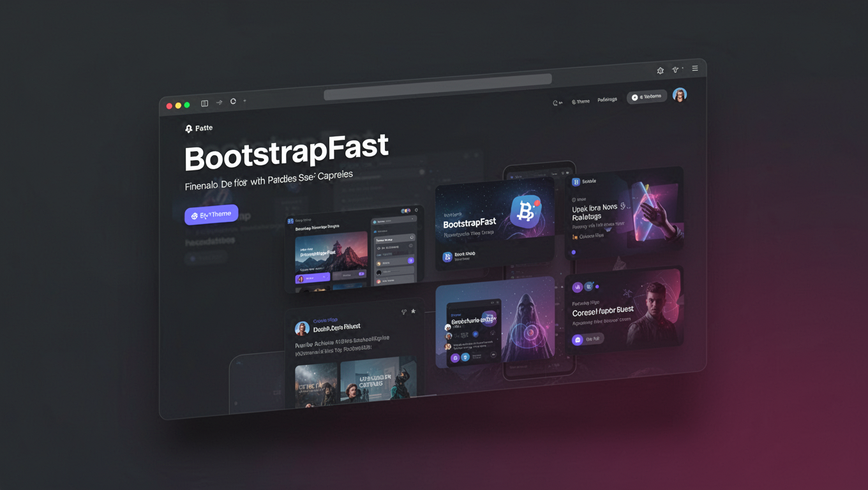Open the left image thumbnail in the post card
Image resolution: width=868 pixels, height=490 pixels.
pos(316,384)
